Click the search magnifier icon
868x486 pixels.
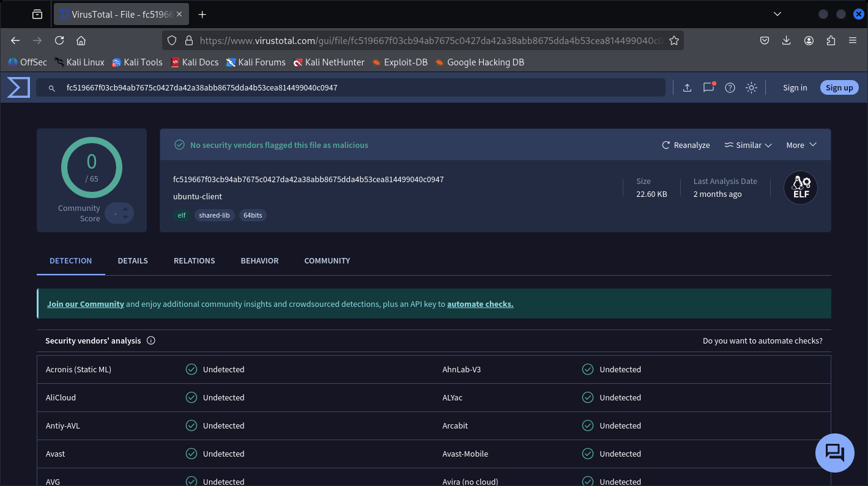[x=52, y=88]
